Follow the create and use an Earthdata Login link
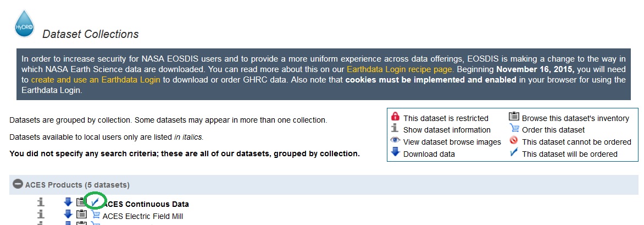Viewport: 644px width, 225px height. pyautogui.click(x=96, y=80)
